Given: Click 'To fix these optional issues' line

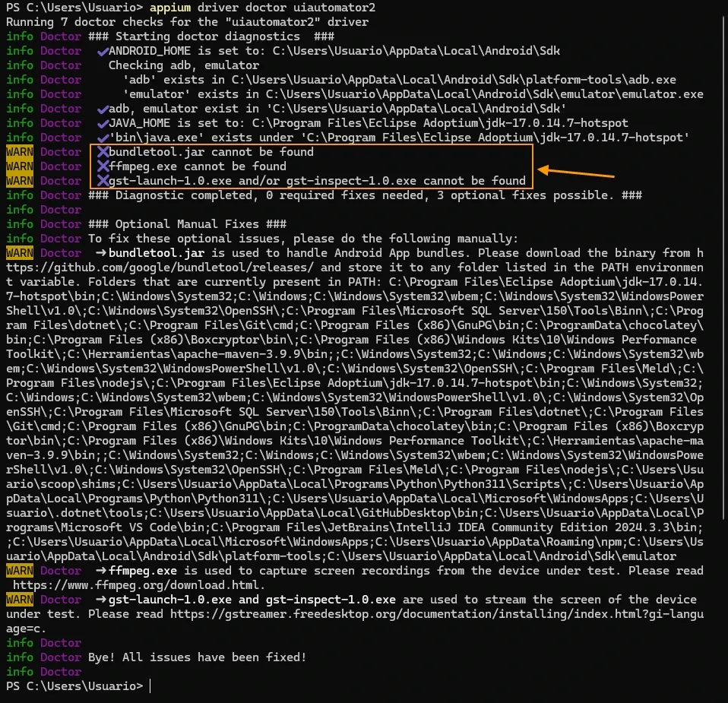Looking at the screenshot, I should tap(303, 238).
